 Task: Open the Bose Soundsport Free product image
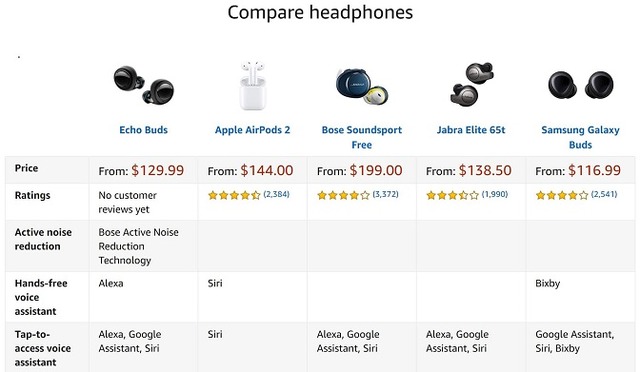pyautogui.click(x=362, y=87)
